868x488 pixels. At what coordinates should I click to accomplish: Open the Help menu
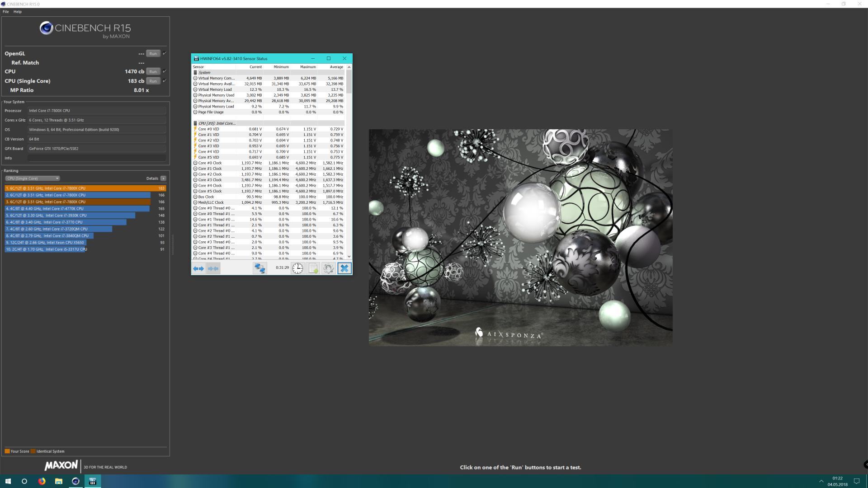coord(18,12)
